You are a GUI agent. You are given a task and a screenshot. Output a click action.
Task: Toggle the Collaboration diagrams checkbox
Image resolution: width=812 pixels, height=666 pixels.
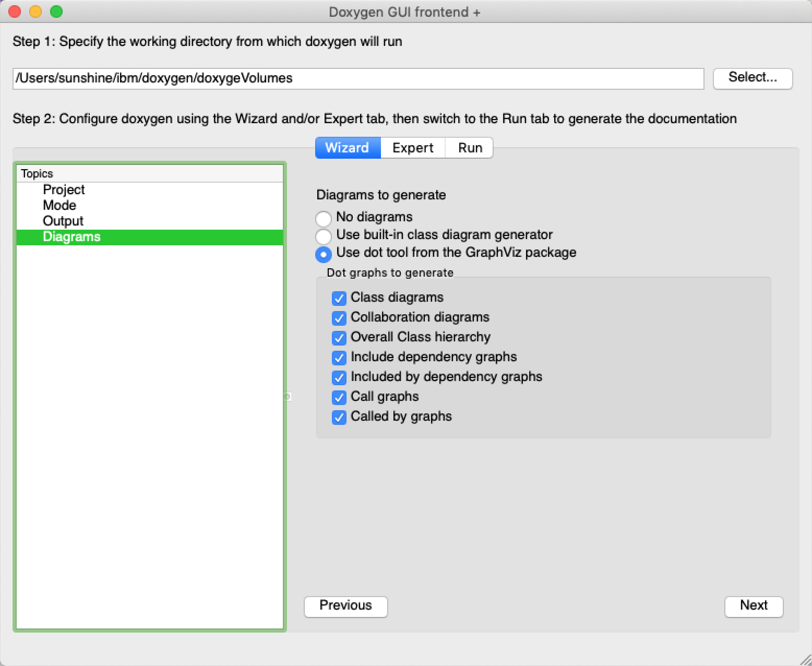[339, 318]
